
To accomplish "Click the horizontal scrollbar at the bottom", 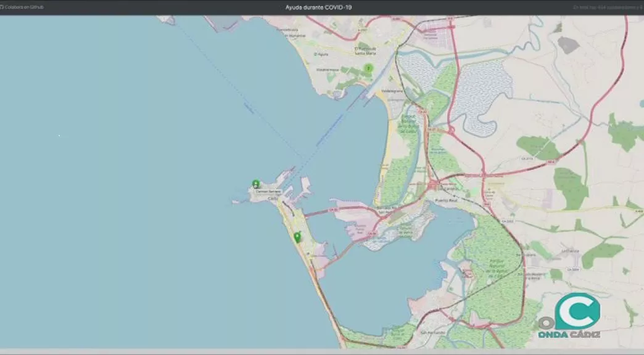I will pyautogui.click(x=321, y=351).
